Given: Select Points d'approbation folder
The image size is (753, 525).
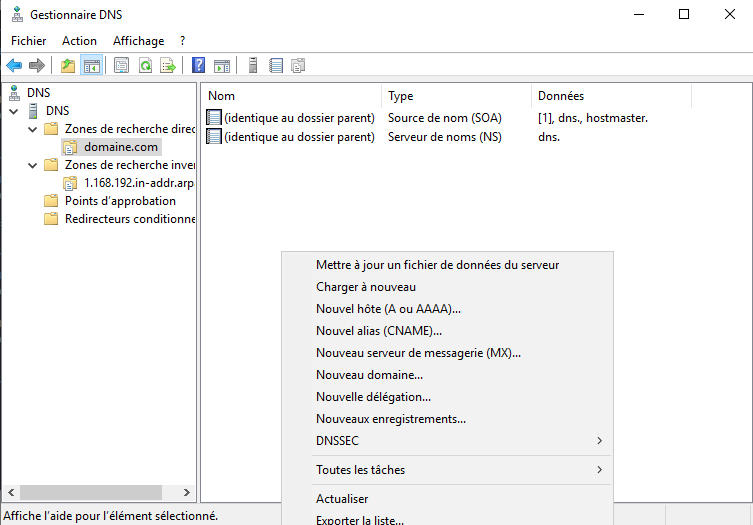Looking at the screenshot, I should pyautogui.click(x=120, y=201).
